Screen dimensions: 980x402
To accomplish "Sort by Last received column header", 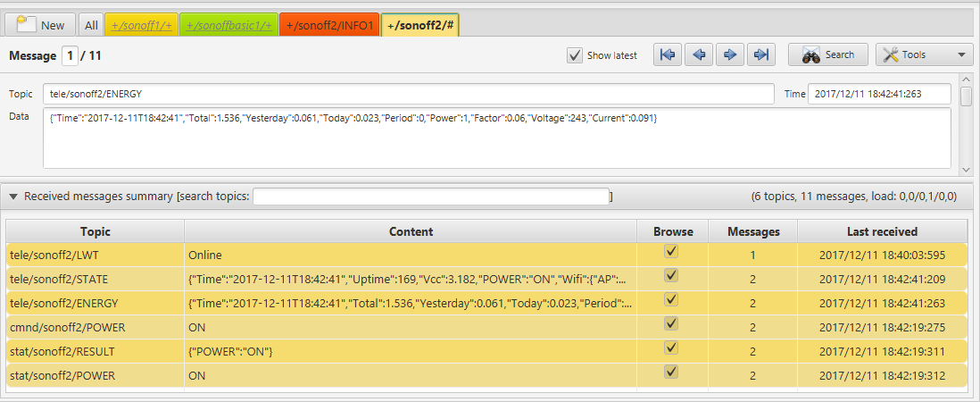I will 882,231.
